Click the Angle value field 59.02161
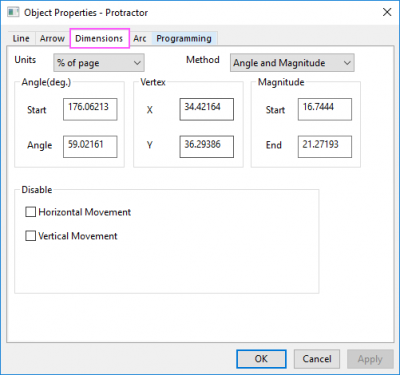Image resolution: width=400 pixels, height=375 pixels. [x=90, y=146]
